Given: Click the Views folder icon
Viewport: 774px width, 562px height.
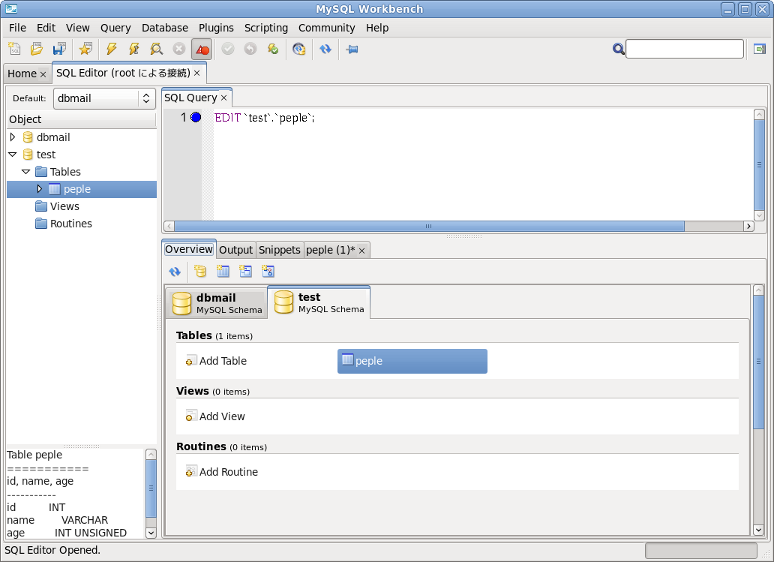Looking at the screenshot, I should [41, 206].
